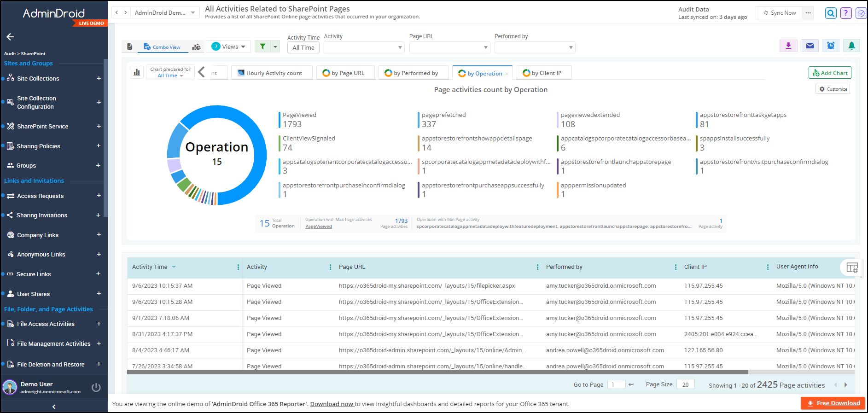This screenshot has width=868, height=413.
Task: Select the by Page URL chart tab
Action: click(x=345, y=73)
